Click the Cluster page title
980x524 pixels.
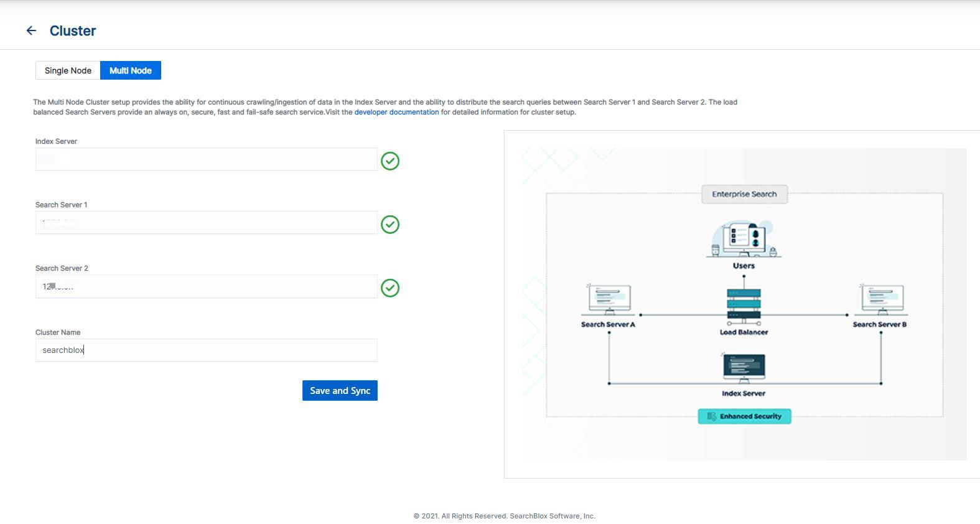pos(73,30)
